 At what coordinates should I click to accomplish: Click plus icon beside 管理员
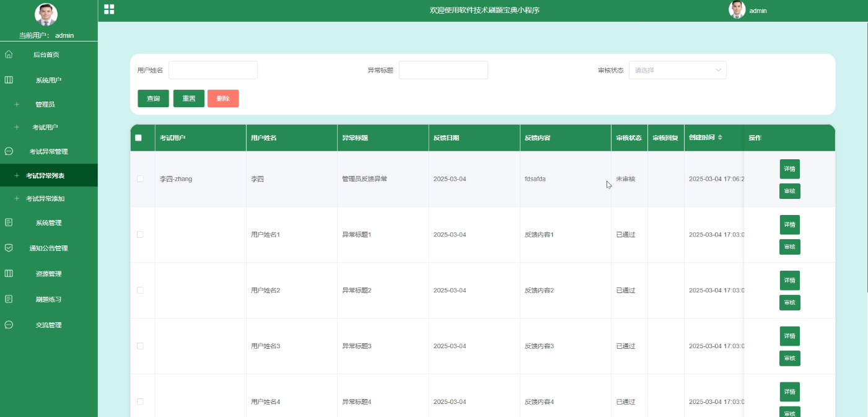[17, 104]
